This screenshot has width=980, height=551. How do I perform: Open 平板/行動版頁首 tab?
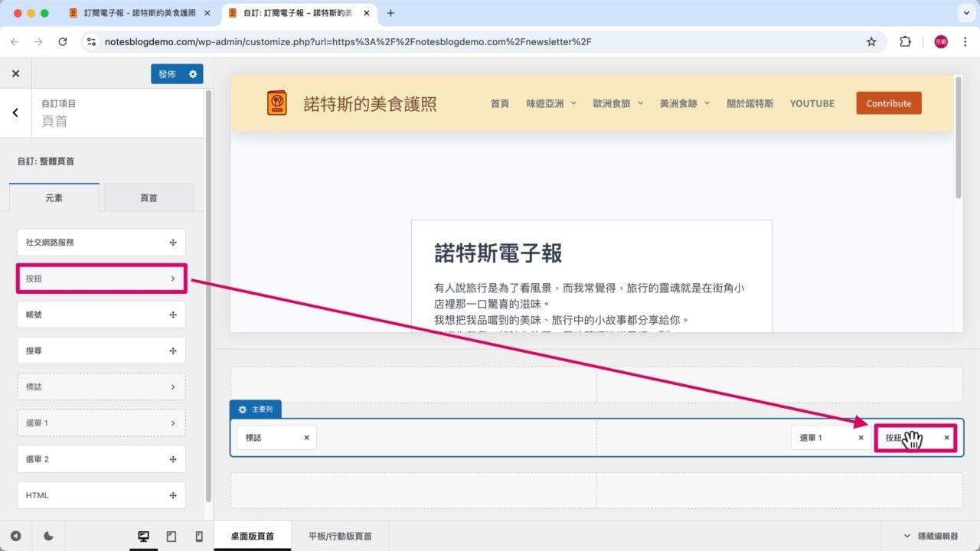340,536
